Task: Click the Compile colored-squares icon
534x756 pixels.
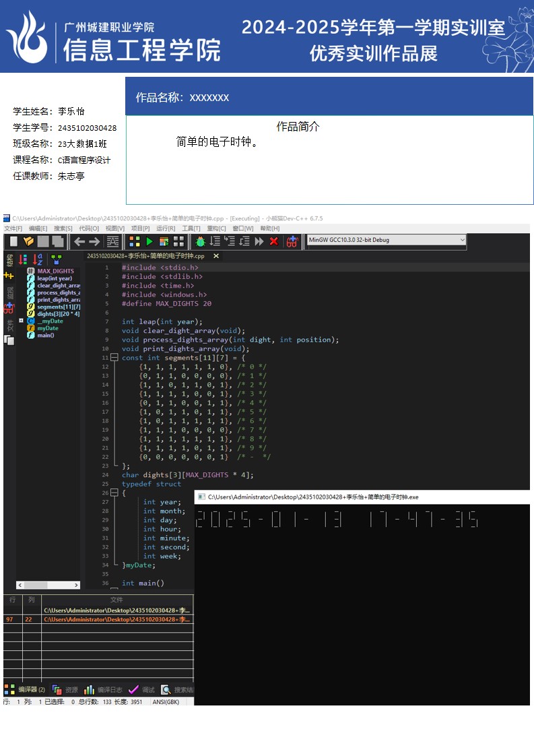Action: [x=135, y=241]
